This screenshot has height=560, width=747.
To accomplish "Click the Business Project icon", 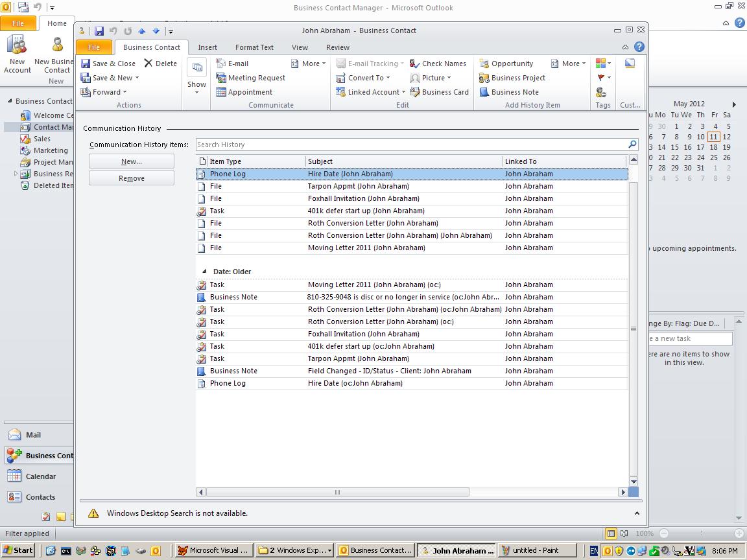I will (484, 78).
